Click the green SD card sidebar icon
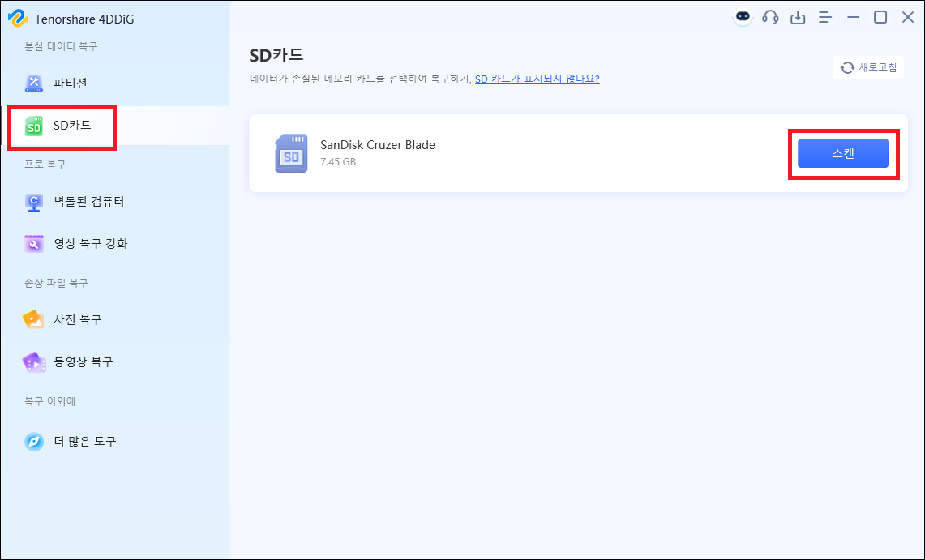This screenshot has height=560, width=925. 33,126
